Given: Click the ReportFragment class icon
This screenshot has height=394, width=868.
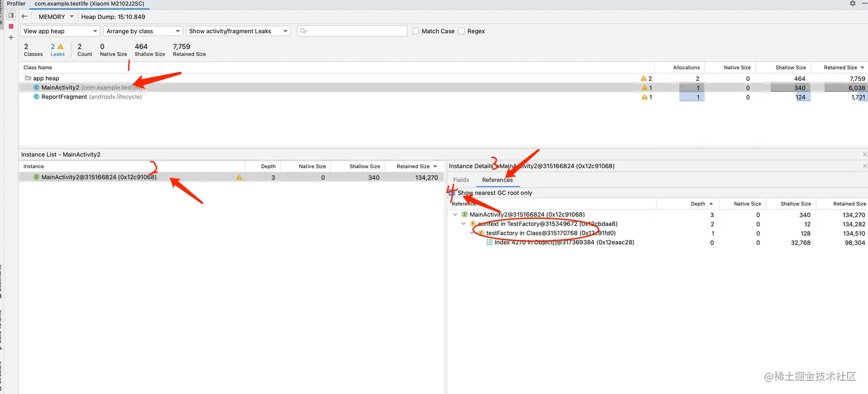Looking at the screenshot, I should click(36, 97).
